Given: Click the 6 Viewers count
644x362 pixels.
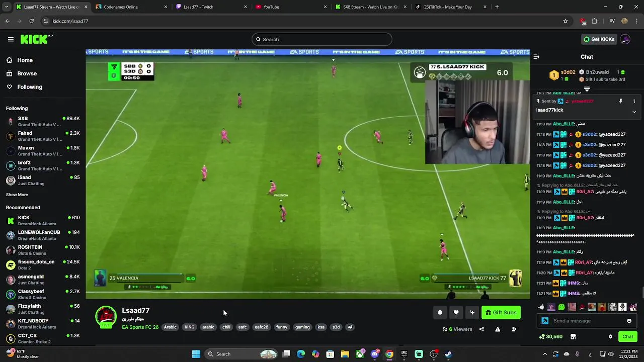Looking at the screenshot, I should [457, 329].
